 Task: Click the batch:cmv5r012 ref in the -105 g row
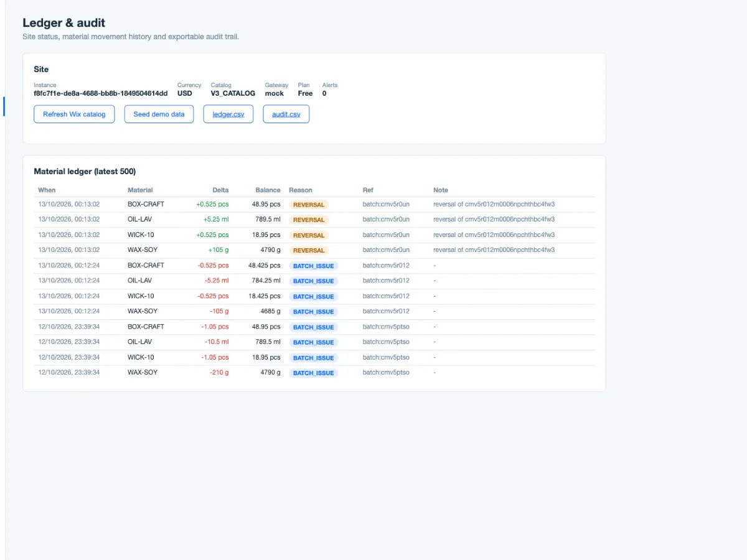[x=386, y=311]
